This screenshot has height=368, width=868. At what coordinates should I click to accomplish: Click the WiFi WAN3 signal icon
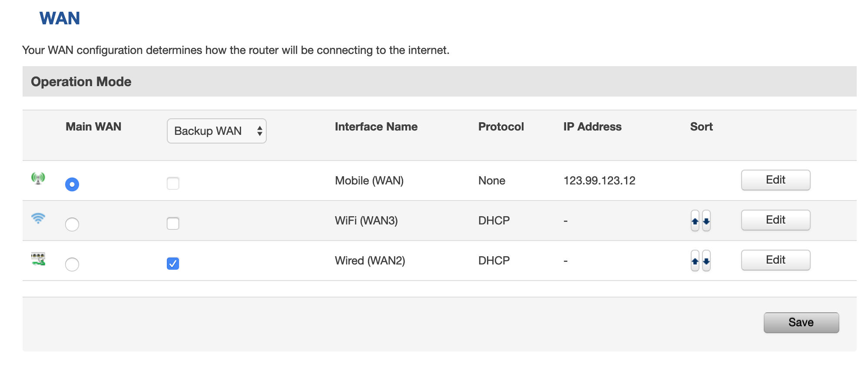coord(38,218)
